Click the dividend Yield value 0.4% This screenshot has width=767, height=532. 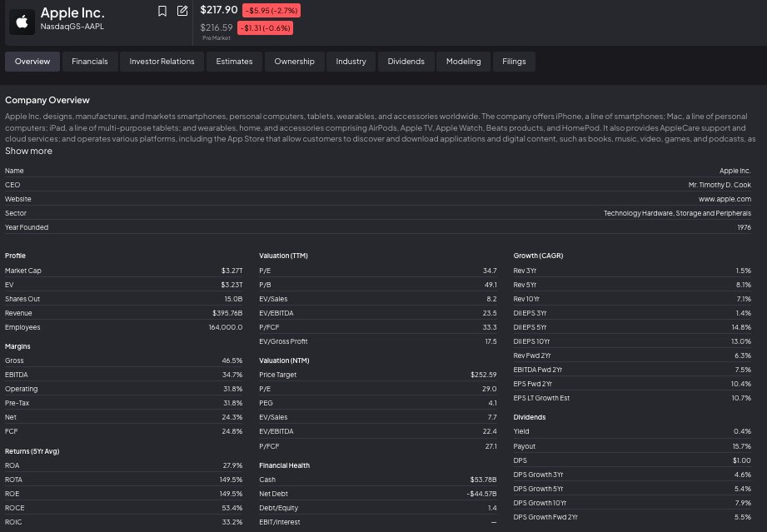742,431
